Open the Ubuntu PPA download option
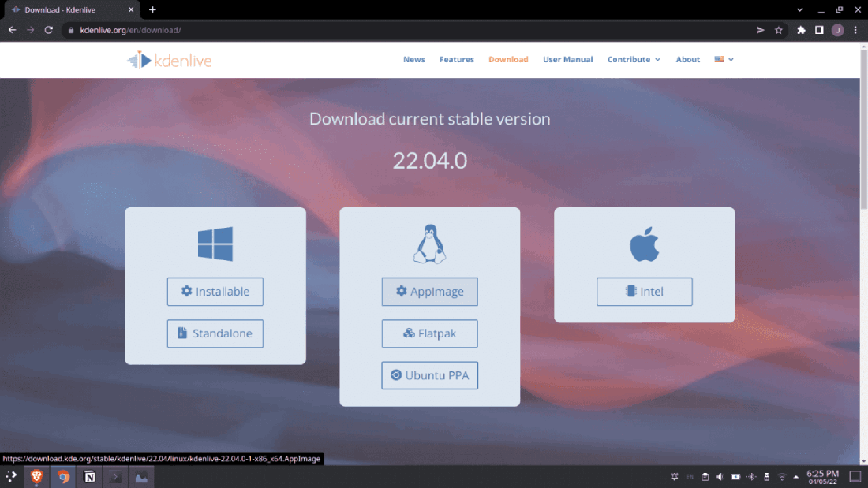The image size is (868, 488). 429,376
